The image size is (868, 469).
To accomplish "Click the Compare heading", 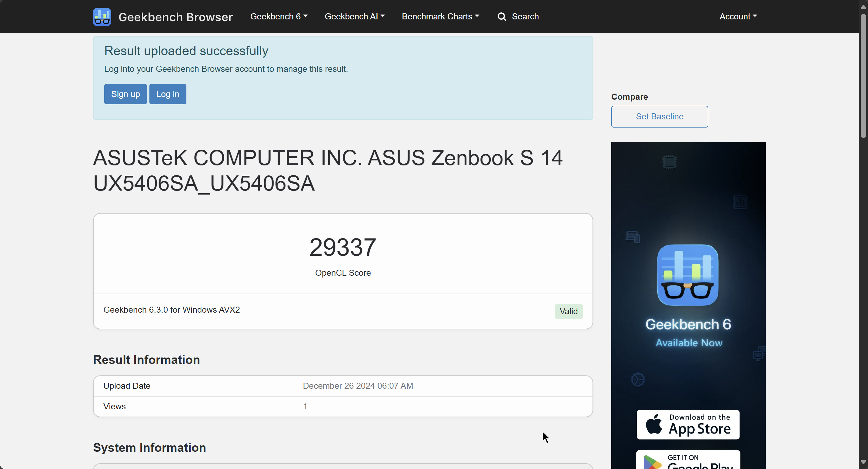I will tap(629, 97).
